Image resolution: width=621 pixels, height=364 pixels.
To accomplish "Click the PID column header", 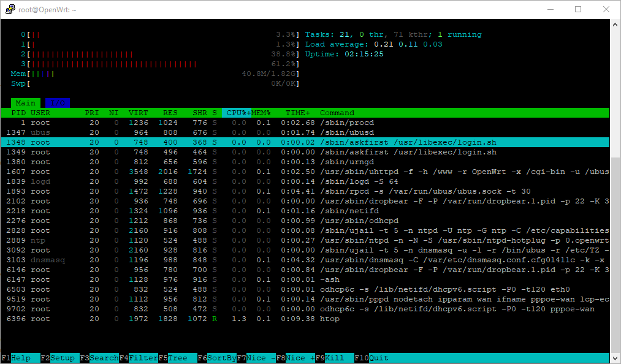I will click(18, 113).
